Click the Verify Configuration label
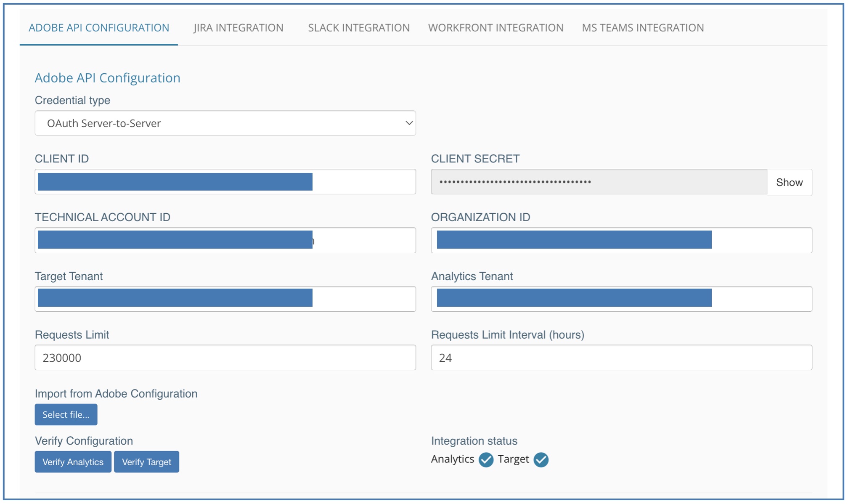 tap(84, 441)
